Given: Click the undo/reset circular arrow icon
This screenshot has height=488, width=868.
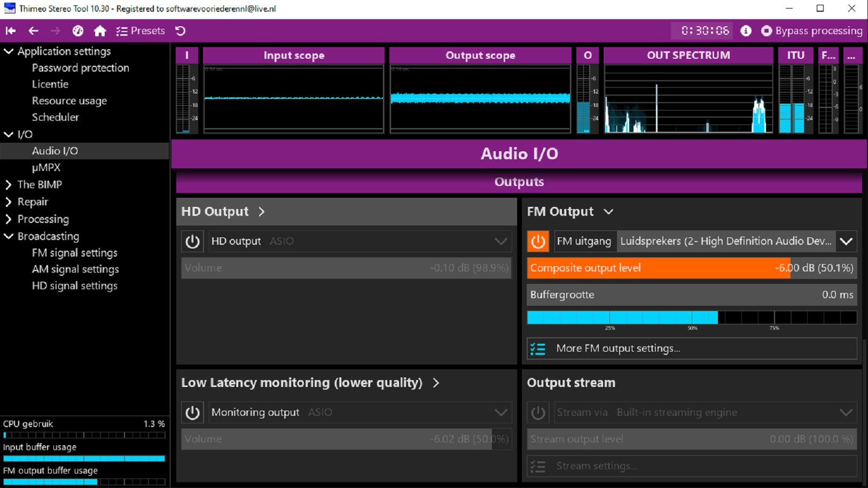Looking at the screenshot, I should [181, 31].
